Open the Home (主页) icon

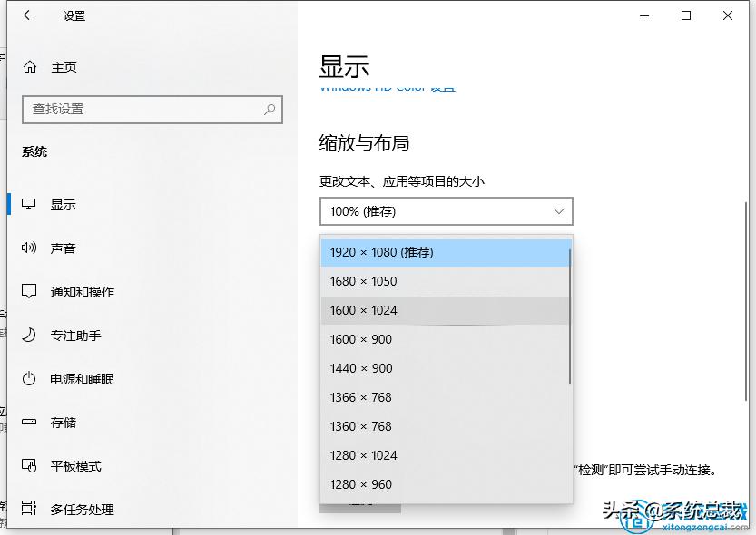[29, 67]
